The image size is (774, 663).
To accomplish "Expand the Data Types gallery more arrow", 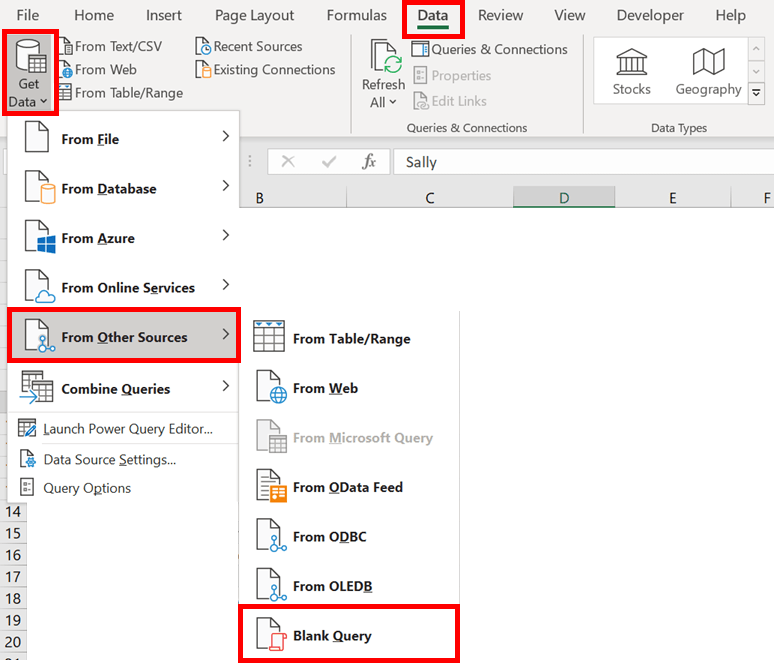I will coord(756,92).
